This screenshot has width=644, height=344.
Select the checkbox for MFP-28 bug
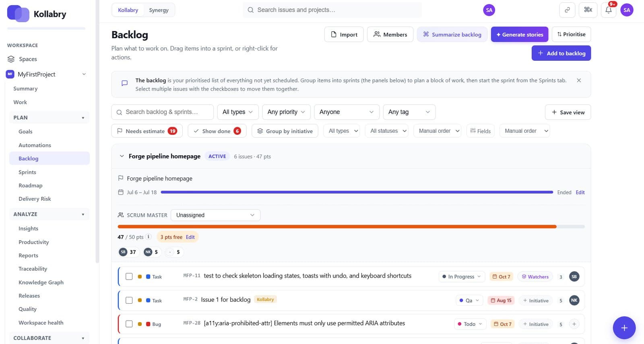coord(129,324)
